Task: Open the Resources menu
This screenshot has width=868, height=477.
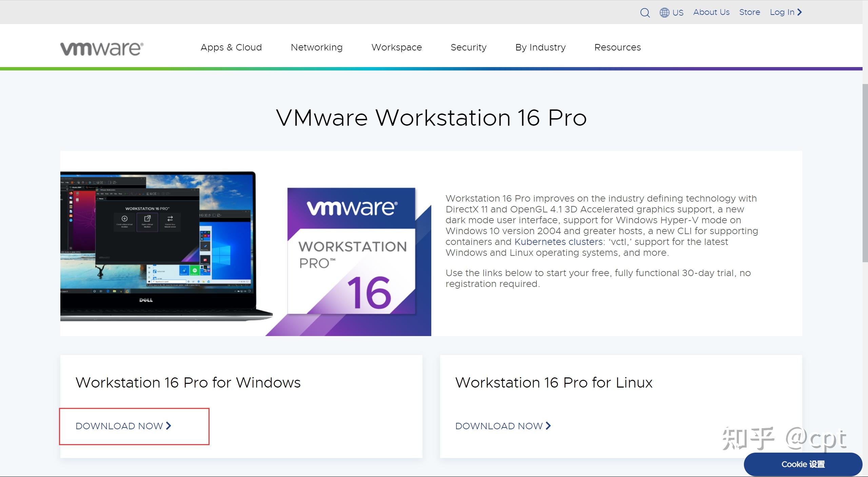Action: click(617, 47)
